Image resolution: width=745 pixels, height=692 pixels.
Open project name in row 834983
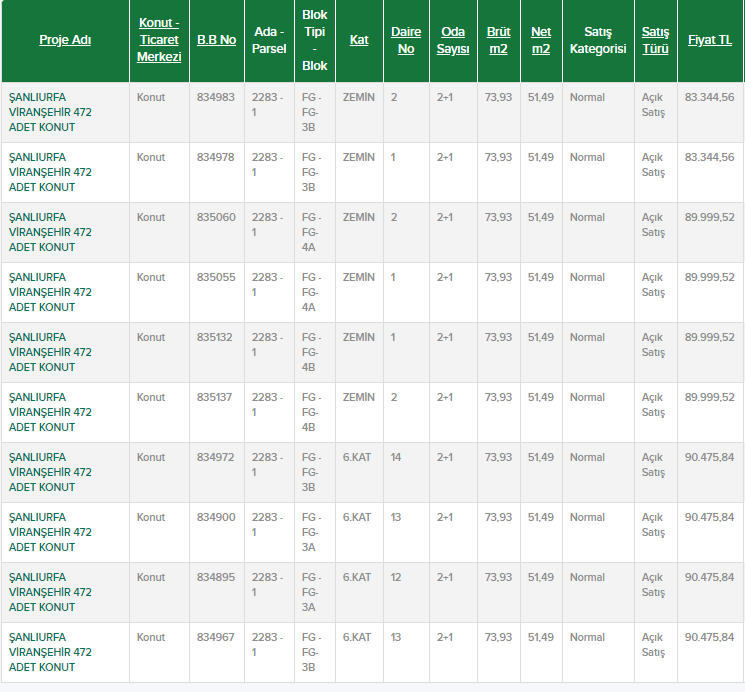tap(50, 112)
